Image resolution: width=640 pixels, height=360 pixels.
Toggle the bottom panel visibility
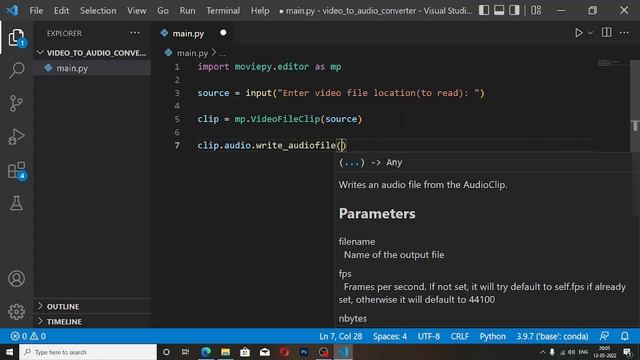coord(499,10)
